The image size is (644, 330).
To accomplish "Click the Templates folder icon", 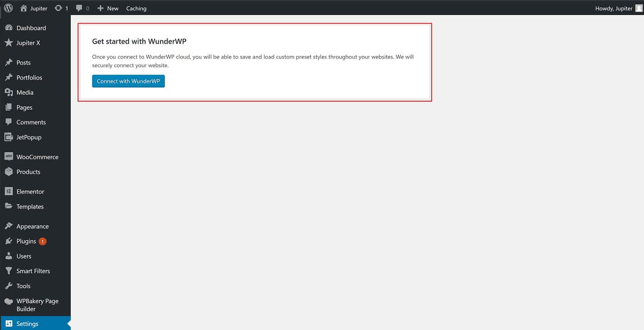I will (x=9, y=206).
